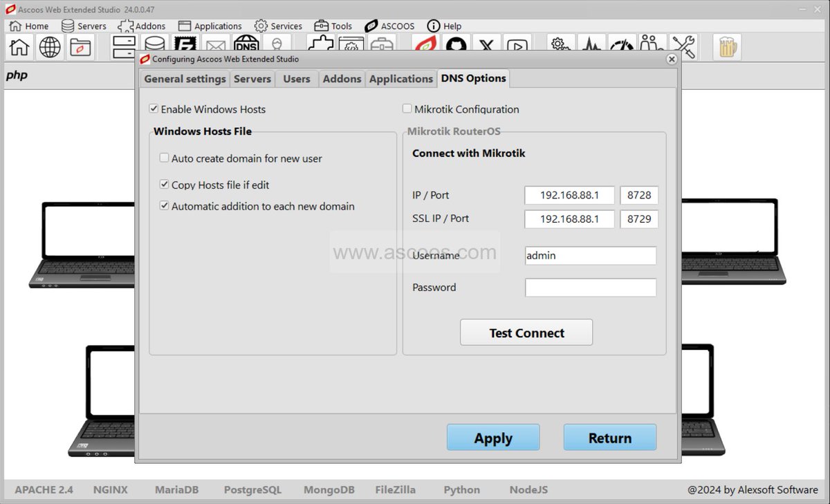
Task: Enable the Mikrotik Configuration checkbox
Action: 407,109
